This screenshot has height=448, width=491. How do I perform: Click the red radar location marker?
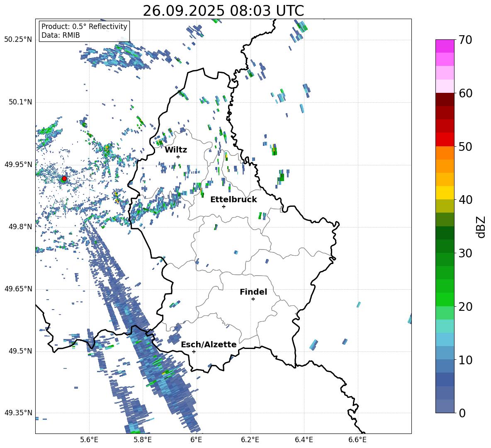[x=64, y=179]
